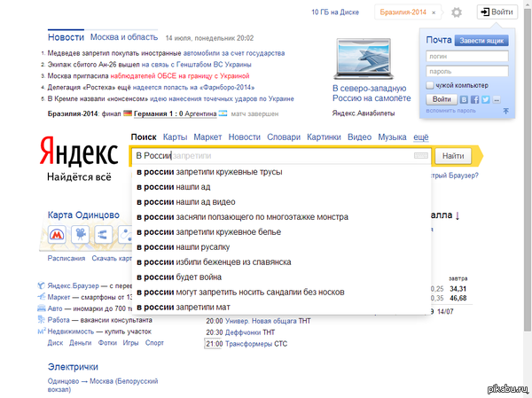Click the Яндекс logo
The image size is (532, 398).
click(x=79, y=152)
